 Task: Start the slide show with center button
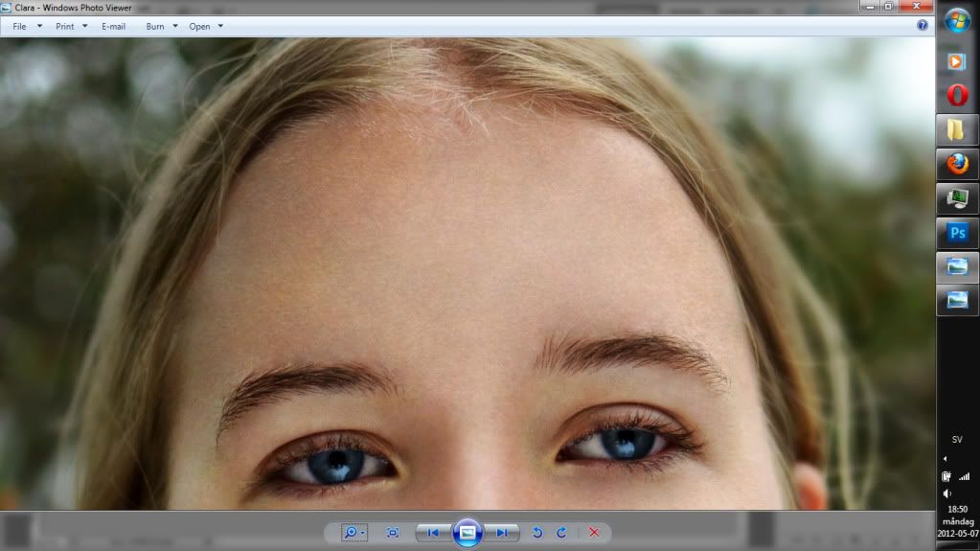467,532
